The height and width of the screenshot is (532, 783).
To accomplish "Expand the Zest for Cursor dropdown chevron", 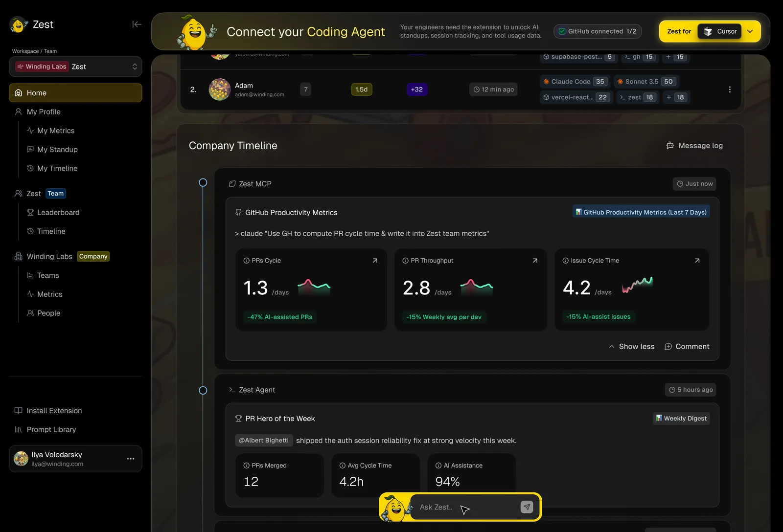I will (750, 31).
